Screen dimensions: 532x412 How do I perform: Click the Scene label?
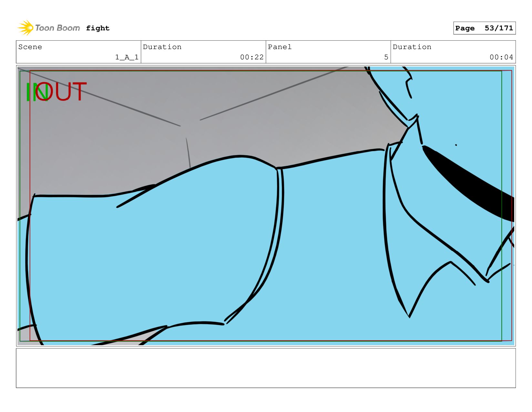coord(30,47)
